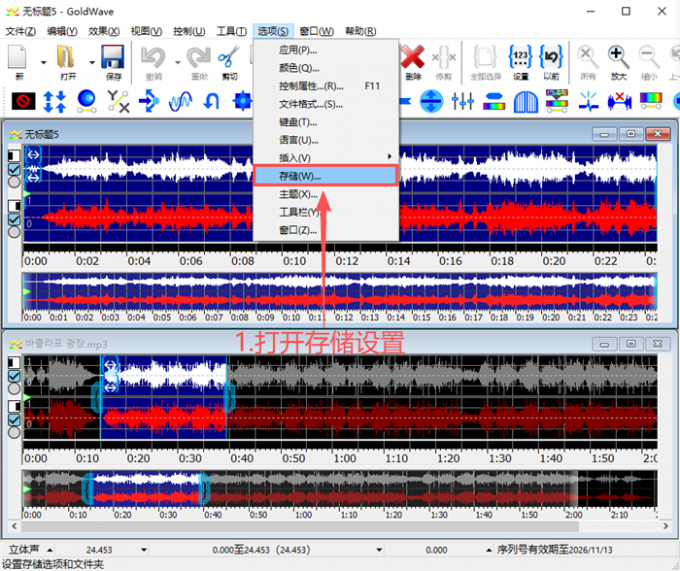Click the 文件格式(S)... menu option
Viewport: 680px width, 571px height.
click(310, 104)
